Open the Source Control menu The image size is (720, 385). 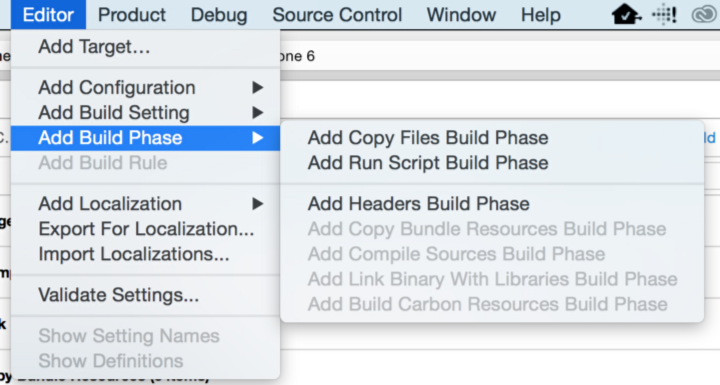337,15
